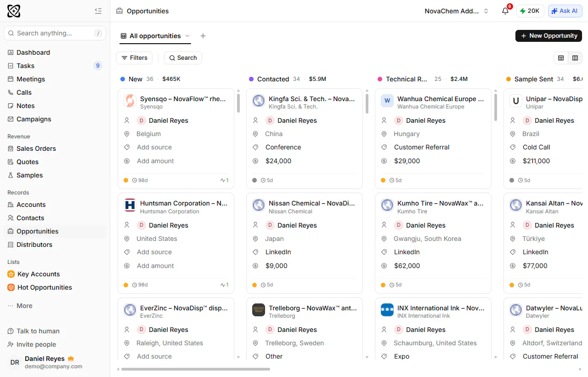Click the Search button beside Filters

(183, 58)
